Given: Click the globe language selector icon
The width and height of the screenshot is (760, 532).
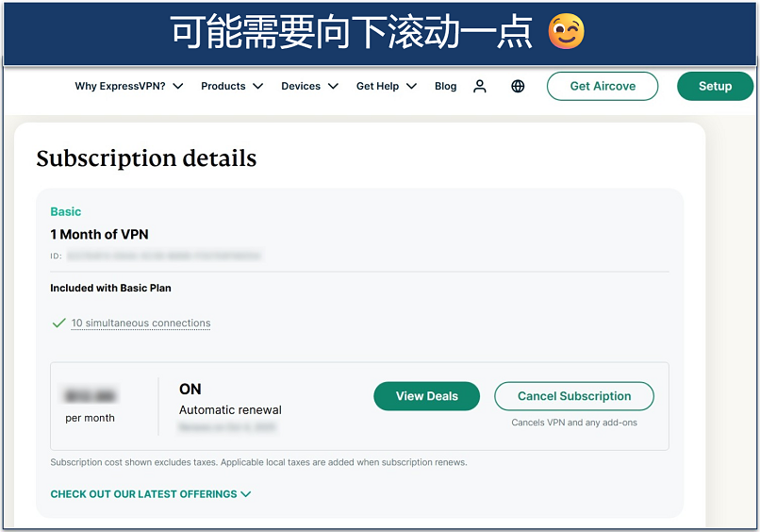Looking at the screenshot, I should [x=518, y=86].
